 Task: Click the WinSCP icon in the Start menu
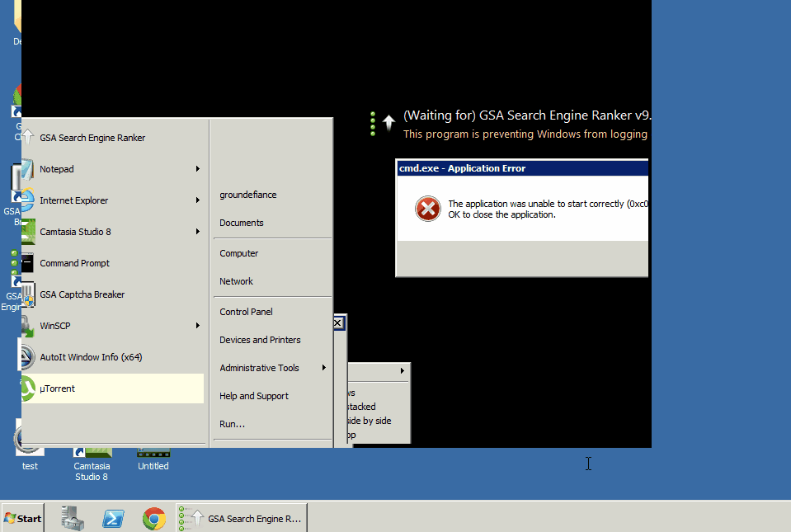pos(28,326)
